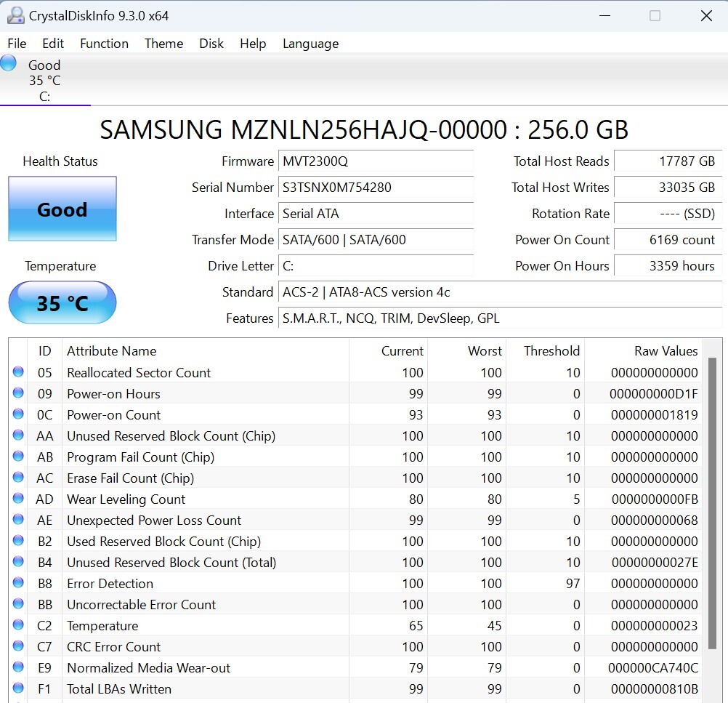Open the Theme menu

[163, 44]
